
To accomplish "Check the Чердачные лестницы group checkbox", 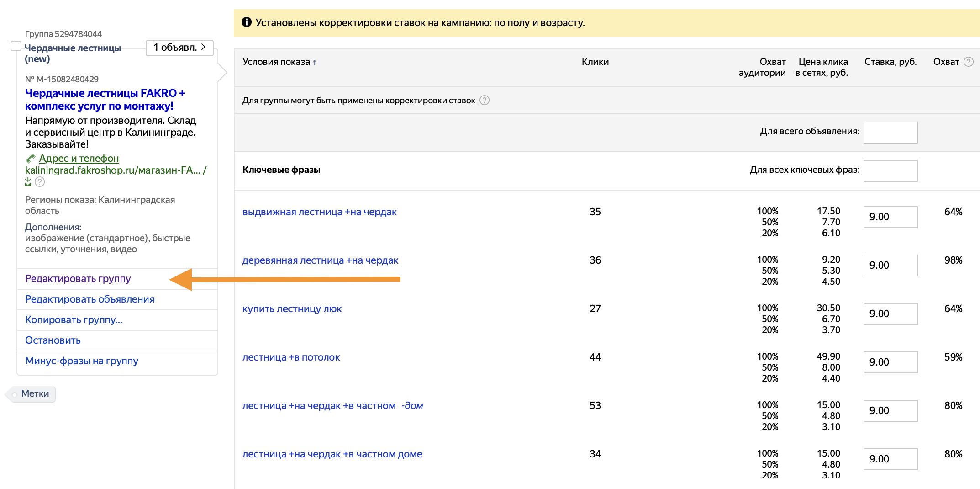I will coord(16,46).
